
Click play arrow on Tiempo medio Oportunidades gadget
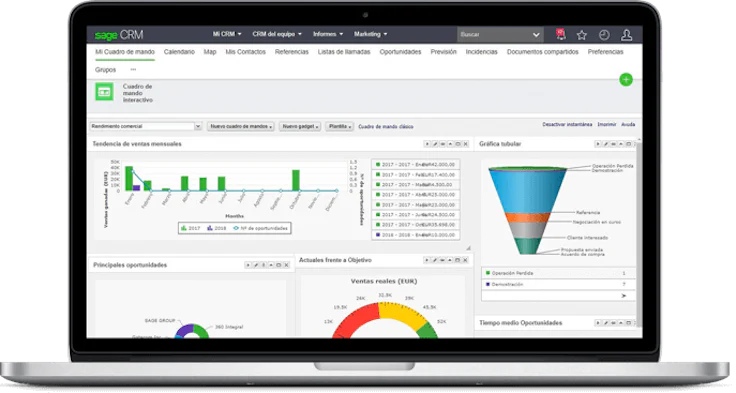coord(598,323)
